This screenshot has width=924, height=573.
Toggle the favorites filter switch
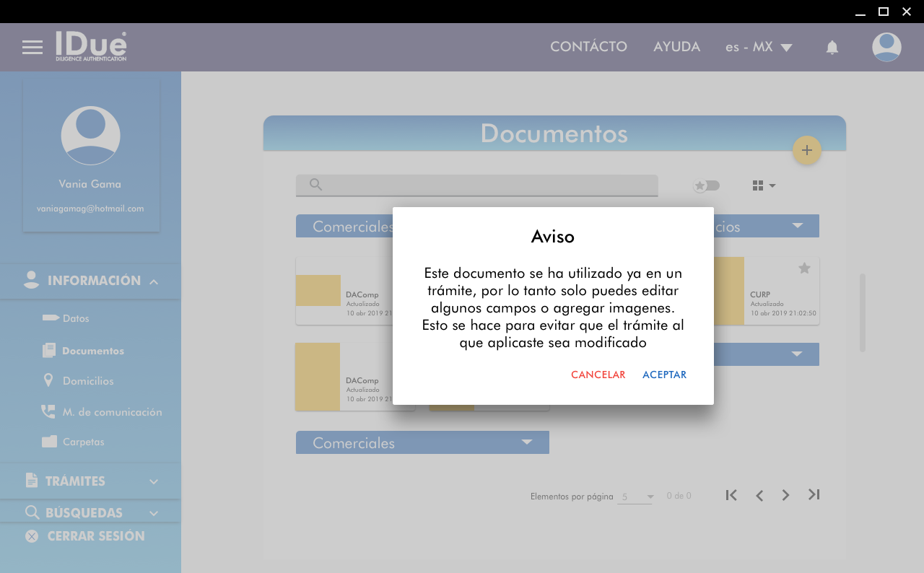(707, 185)
